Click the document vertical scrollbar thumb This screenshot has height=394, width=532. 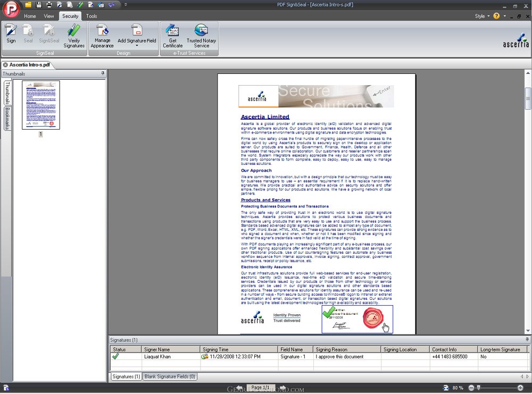(528, 98)
